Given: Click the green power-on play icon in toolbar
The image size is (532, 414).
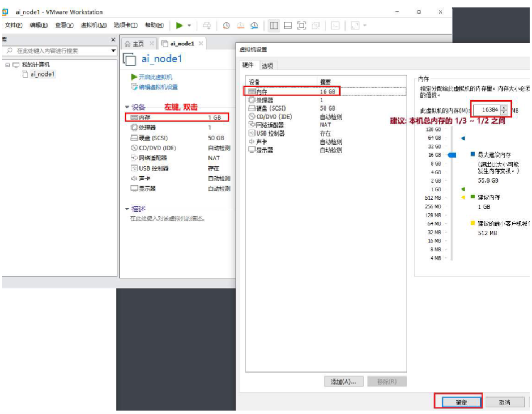Looking at the screenshot, I should (180, 26).
